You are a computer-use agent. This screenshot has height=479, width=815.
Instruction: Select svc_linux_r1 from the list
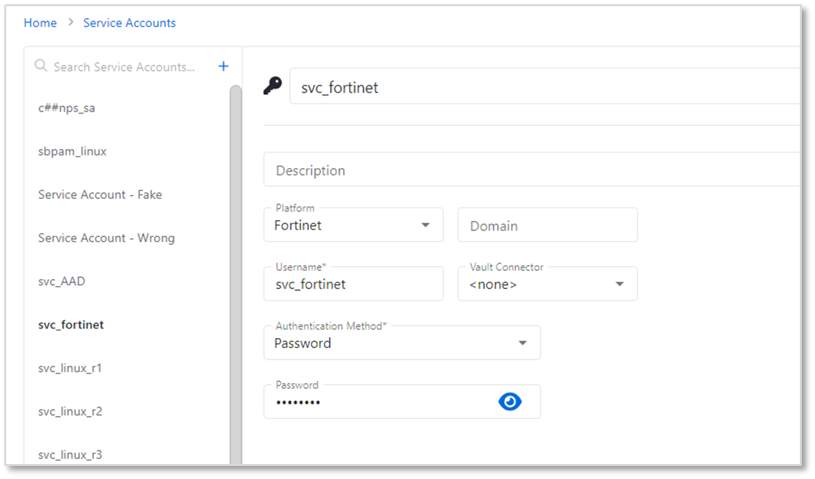(70, 368)
